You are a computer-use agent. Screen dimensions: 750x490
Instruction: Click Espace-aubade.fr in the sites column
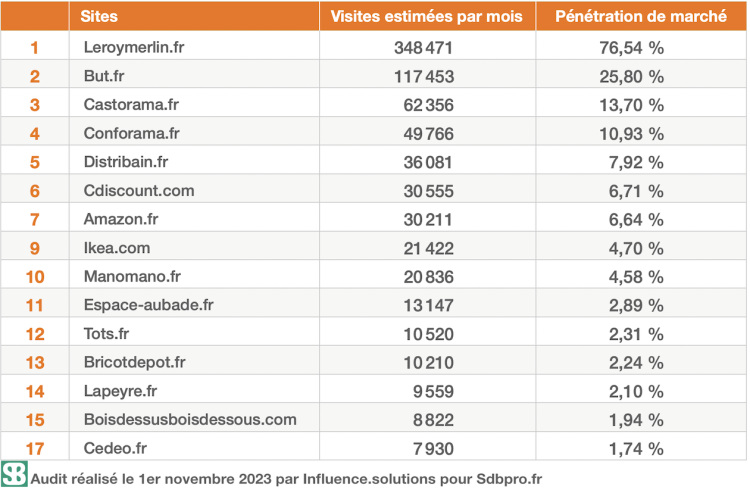(147, 305)
